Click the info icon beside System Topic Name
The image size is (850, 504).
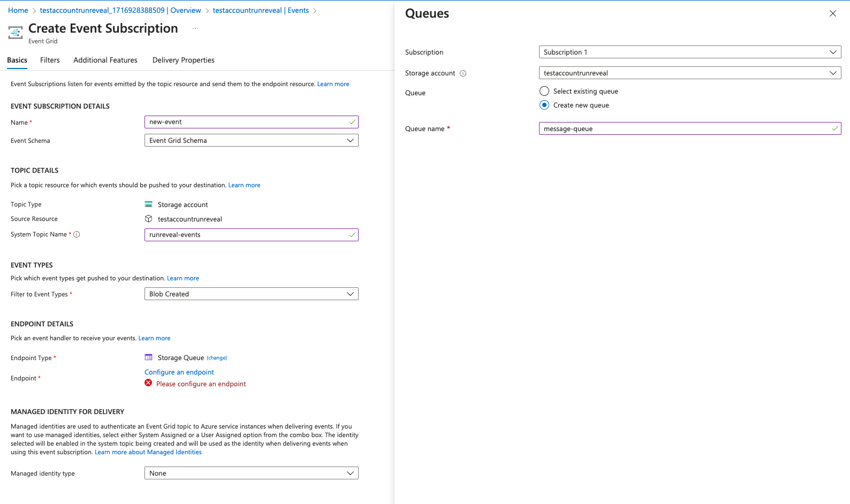[x=77, y=234]
